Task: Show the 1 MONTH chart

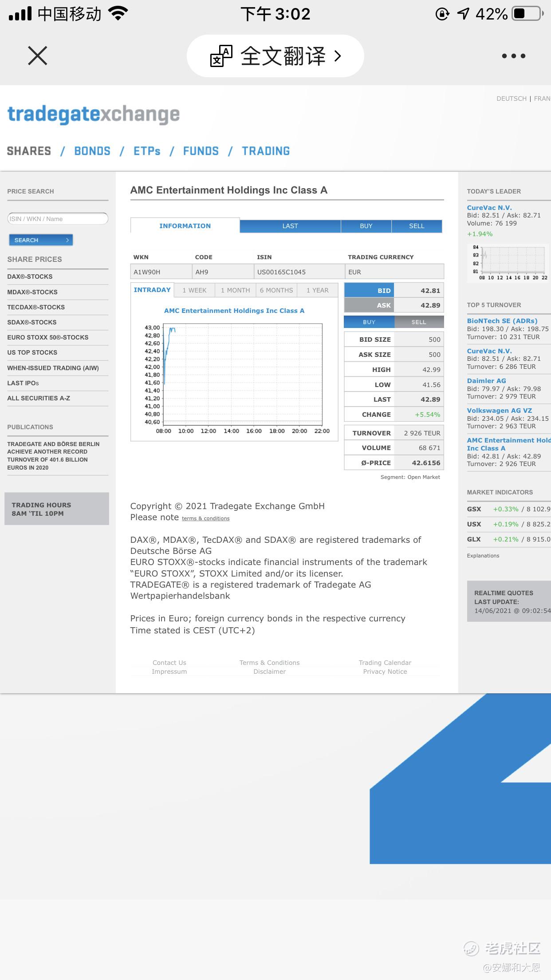Action: point(236,290)
